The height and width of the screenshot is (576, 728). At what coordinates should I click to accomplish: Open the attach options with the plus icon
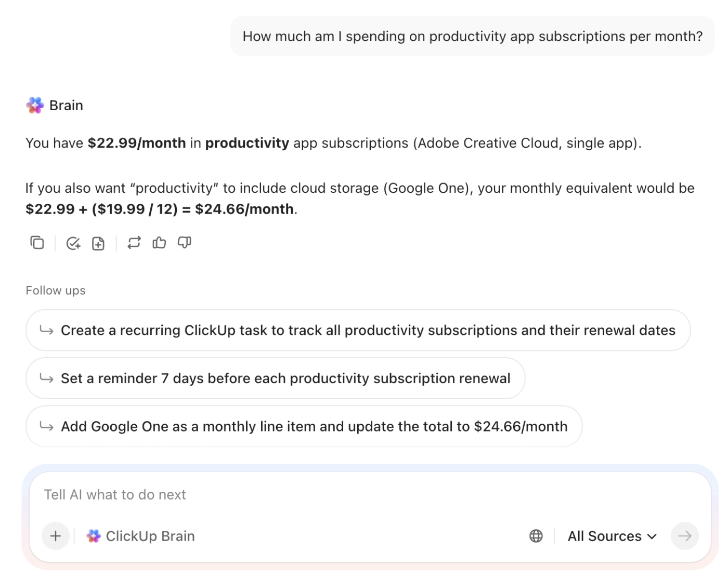(55, 536)
